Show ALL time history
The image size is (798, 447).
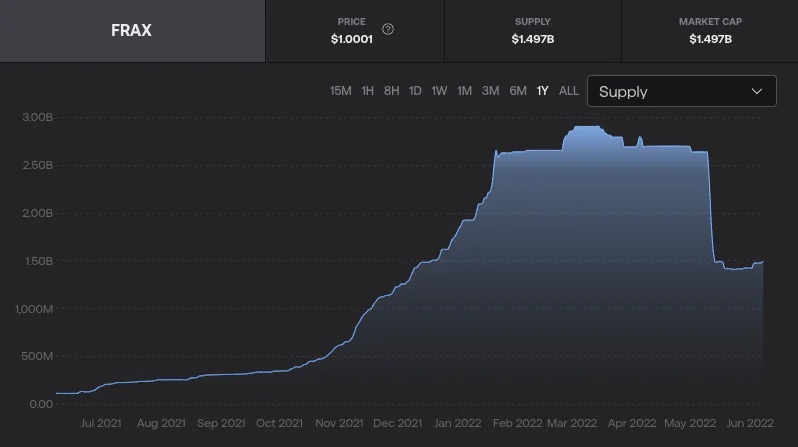coord(568,91)
